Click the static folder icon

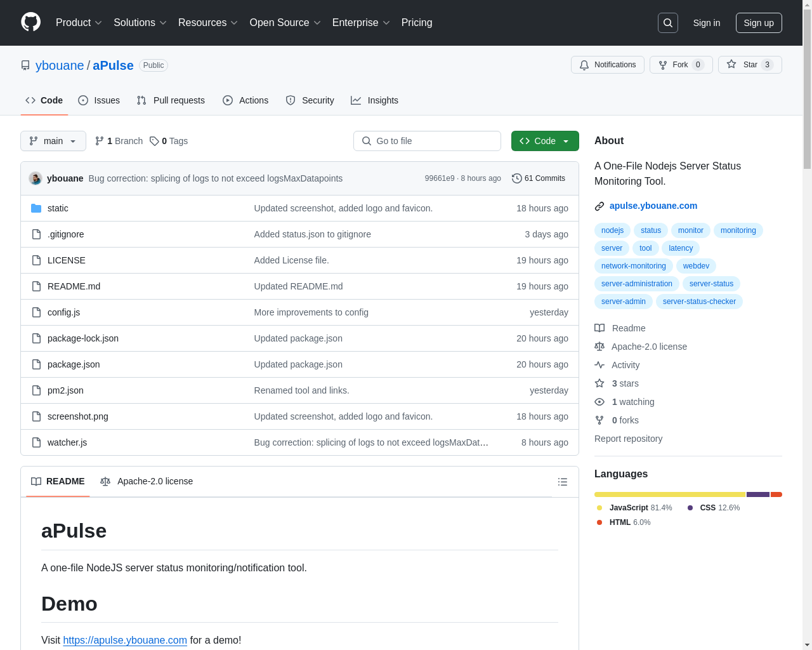coord(36,208)
